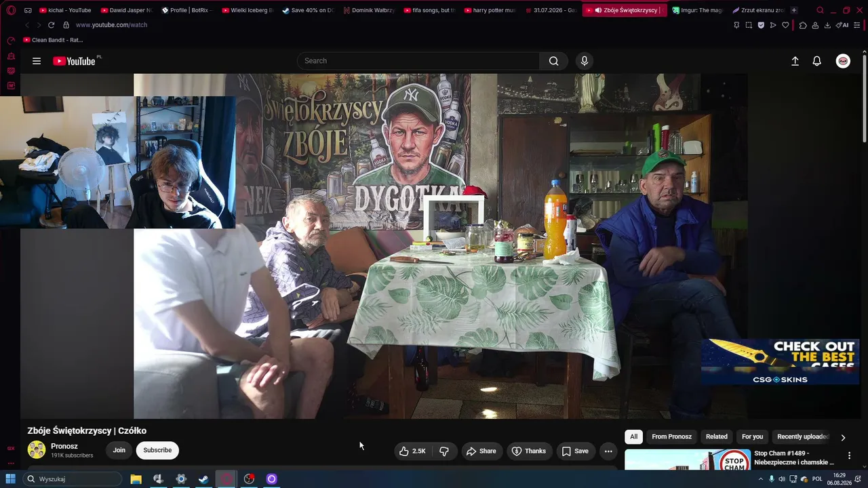
Task: Open the options menu for Stop Cham video
Action: (849, 456)
